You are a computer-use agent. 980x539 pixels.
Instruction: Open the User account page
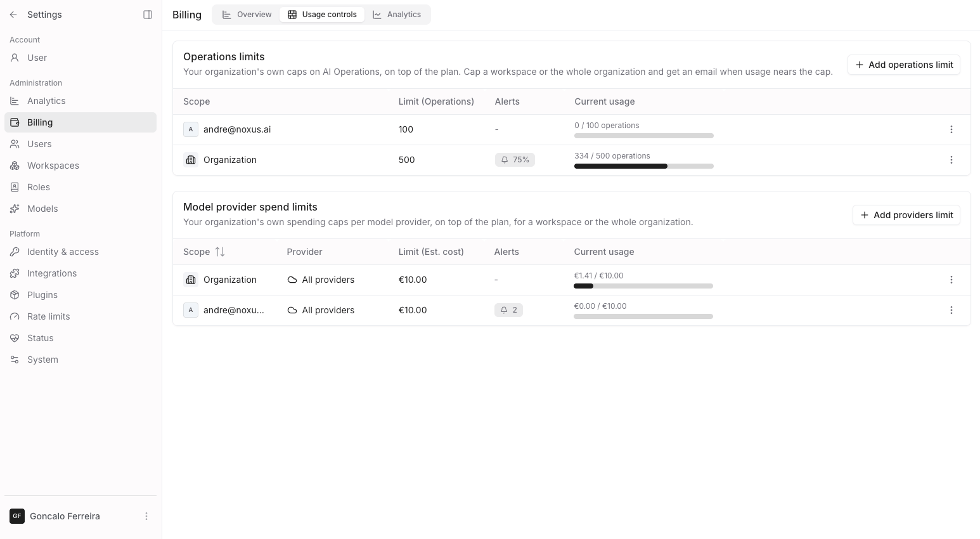coord(81,58)
